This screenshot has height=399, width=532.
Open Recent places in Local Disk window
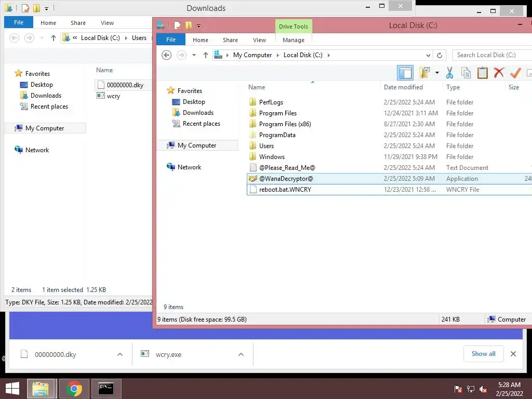tap(201, 124)
